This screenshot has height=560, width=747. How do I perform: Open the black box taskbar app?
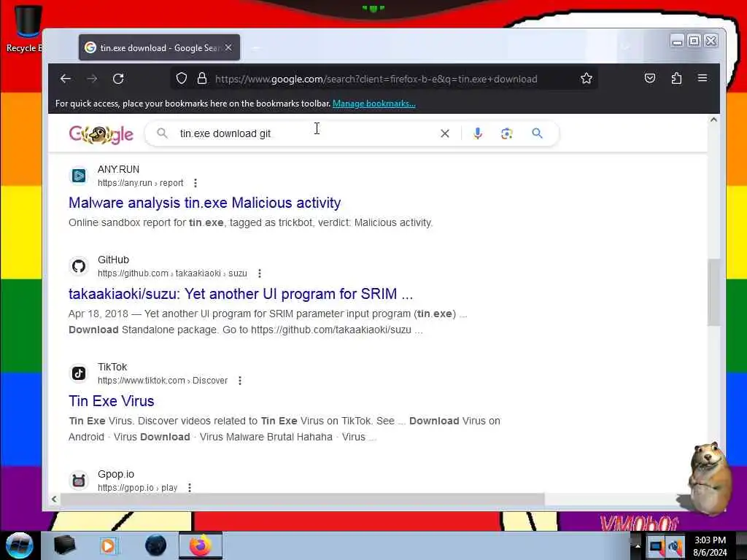point(64,545)
